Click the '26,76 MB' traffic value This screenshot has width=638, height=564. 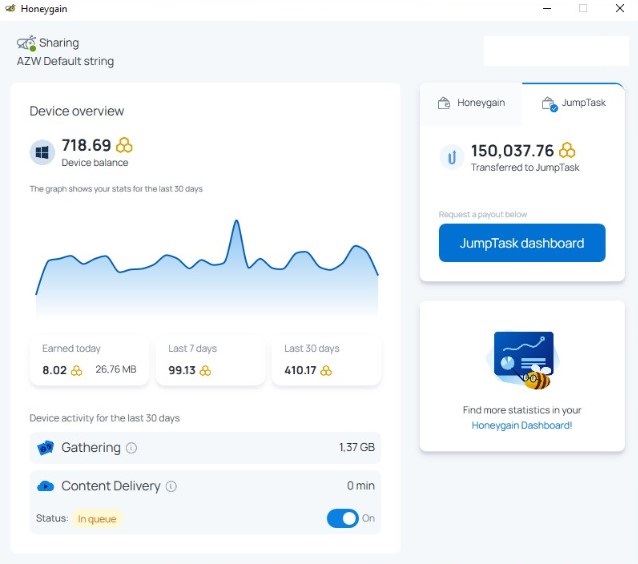[x=116, y=369]
